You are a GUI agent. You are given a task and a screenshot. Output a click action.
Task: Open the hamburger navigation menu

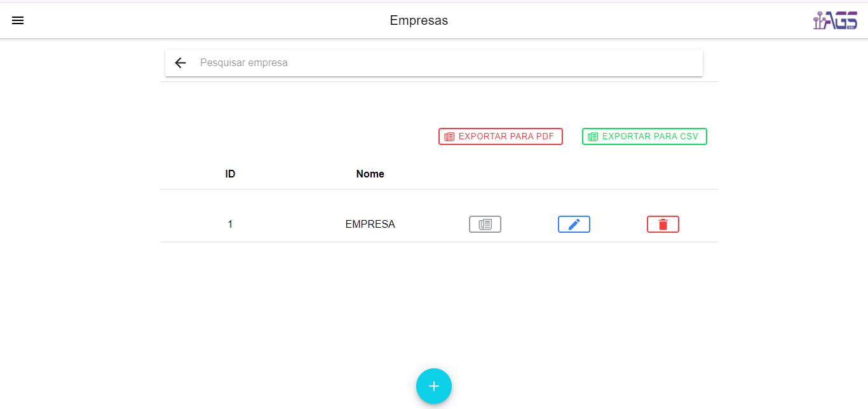[18, 20]
